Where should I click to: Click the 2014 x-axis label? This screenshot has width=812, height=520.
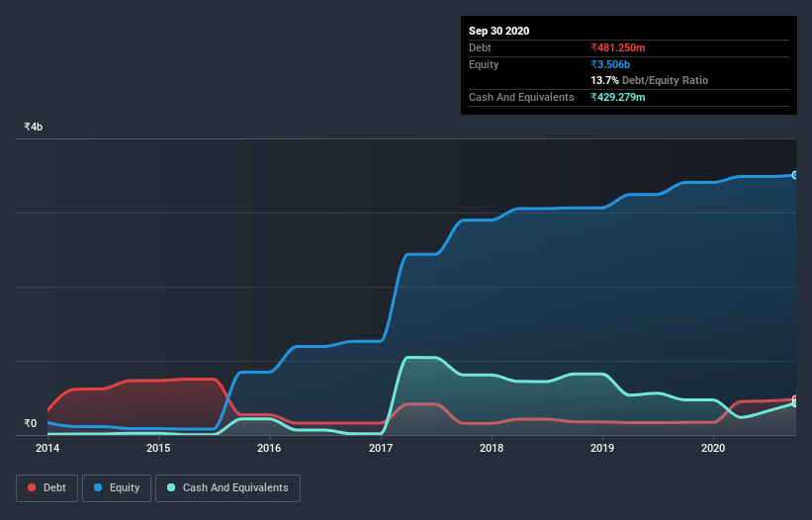(47, 448)
